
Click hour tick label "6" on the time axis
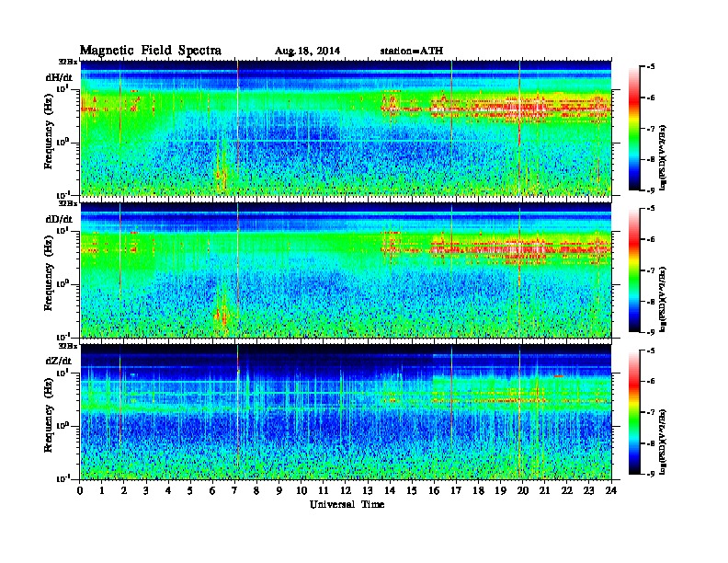(x=213, y=490)
